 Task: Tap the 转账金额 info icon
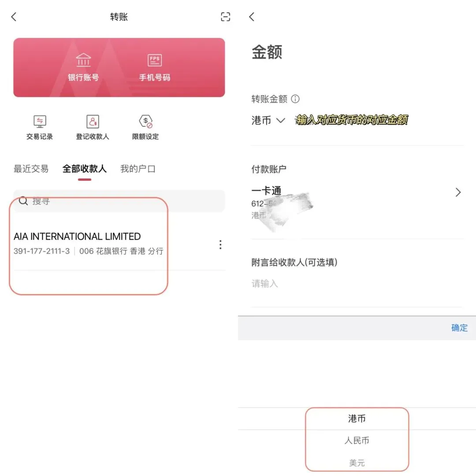[x=295, y=99]
